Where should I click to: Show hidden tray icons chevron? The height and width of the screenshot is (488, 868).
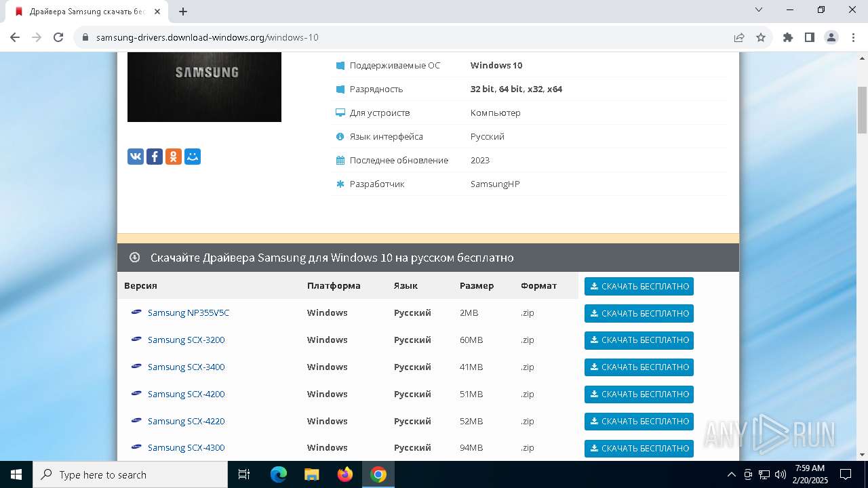[732, 474]
